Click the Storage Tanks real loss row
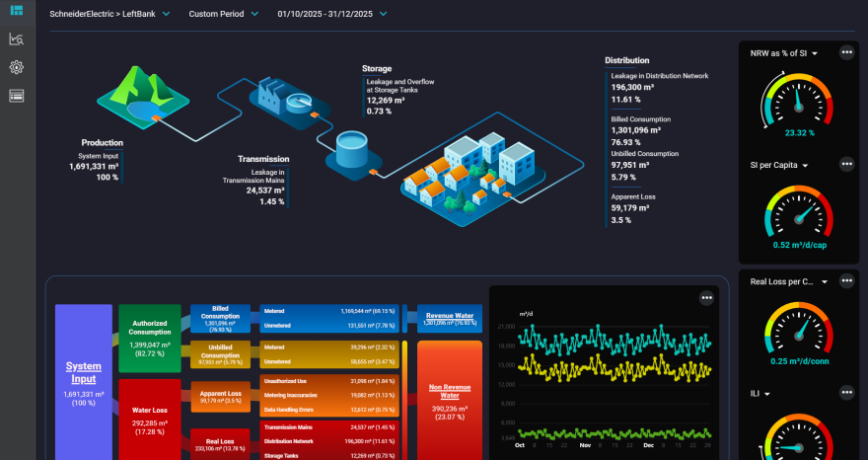The width and height of the screenshot is (868, 460). [x=329, y=456]
